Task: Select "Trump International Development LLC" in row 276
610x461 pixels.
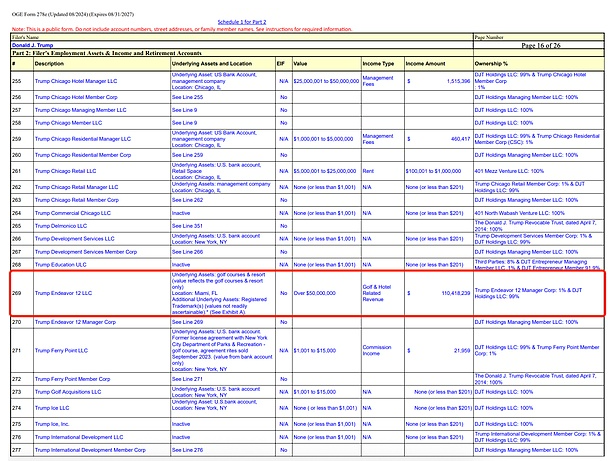Action: click(x=79, y=437)
